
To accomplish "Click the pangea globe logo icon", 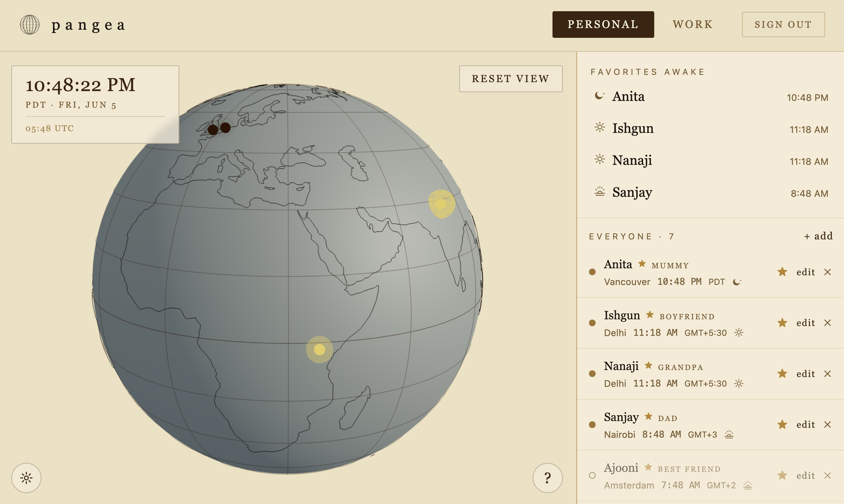I will coord(30,24).
